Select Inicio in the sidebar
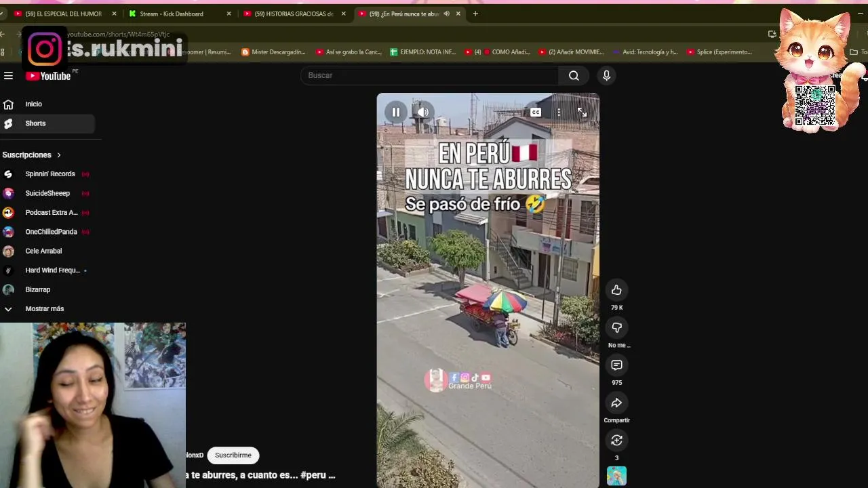The height and width of the screenshot is (488, 868). [47, 104]
